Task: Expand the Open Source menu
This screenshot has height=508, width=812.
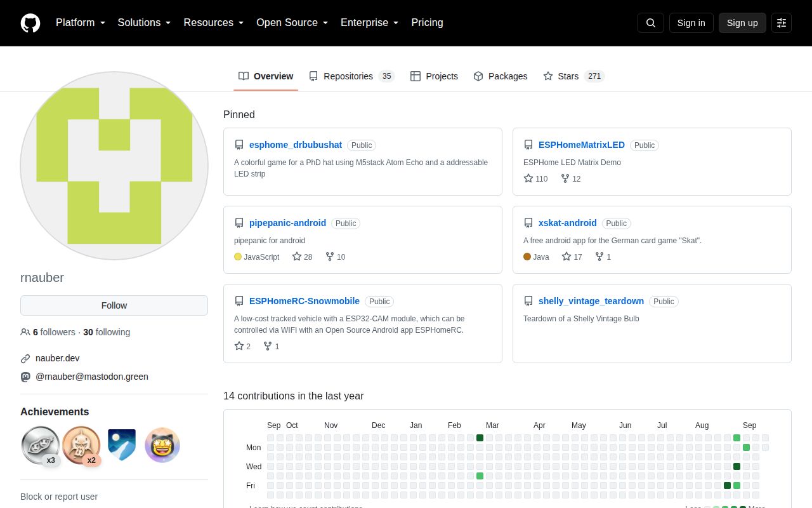Action: (292, 23)
